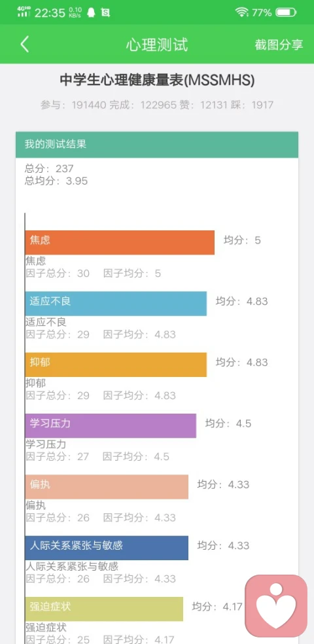
Task: Click 截图分享 share screenshot button
Action: 279,45
